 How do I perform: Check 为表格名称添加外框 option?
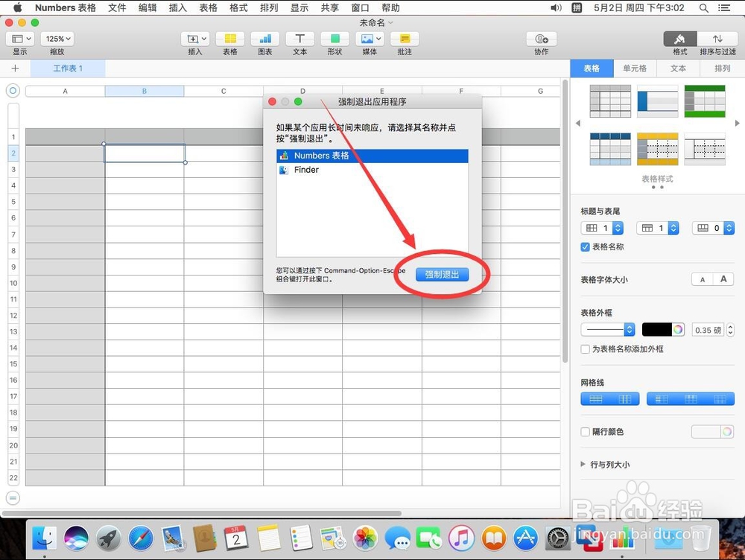[x=586, y=349]
